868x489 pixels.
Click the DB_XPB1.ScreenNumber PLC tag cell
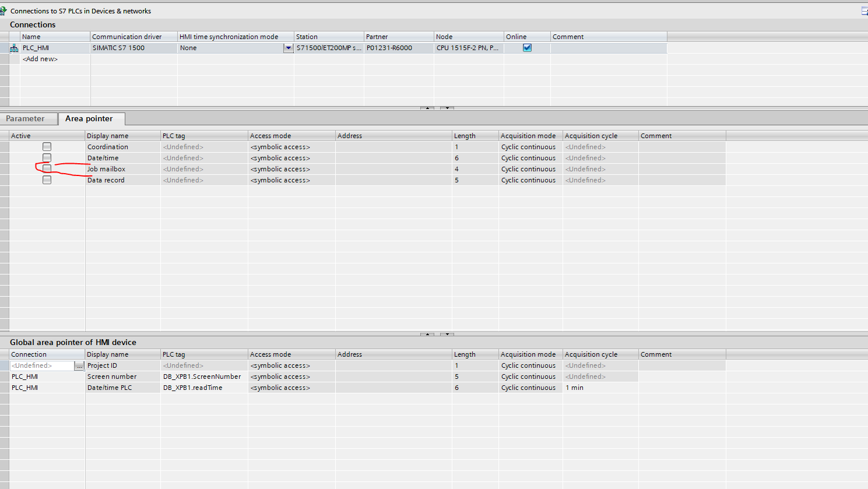(x=202, y=377)
